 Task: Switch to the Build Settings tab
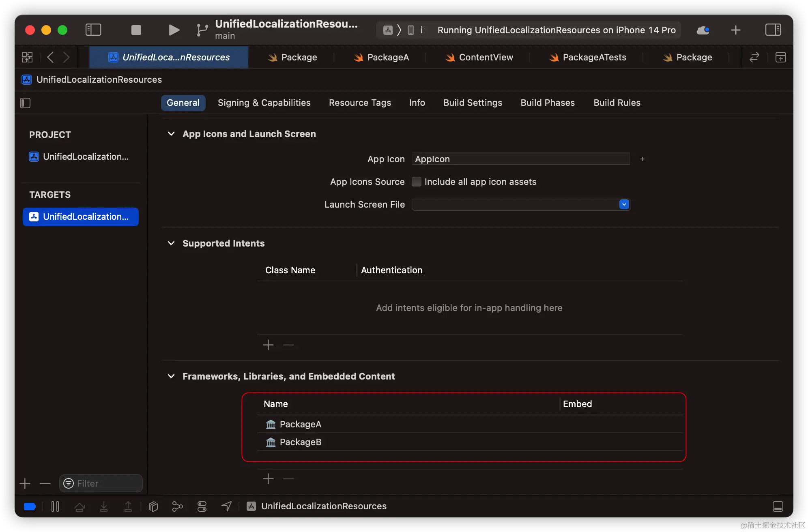pyautogui.click(x=473, y=103)
